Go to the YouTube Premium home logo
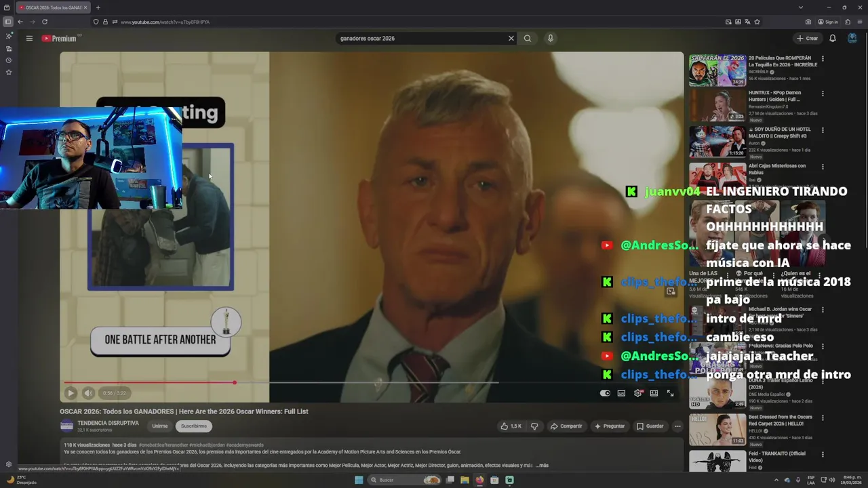 [x=59, y=39]
